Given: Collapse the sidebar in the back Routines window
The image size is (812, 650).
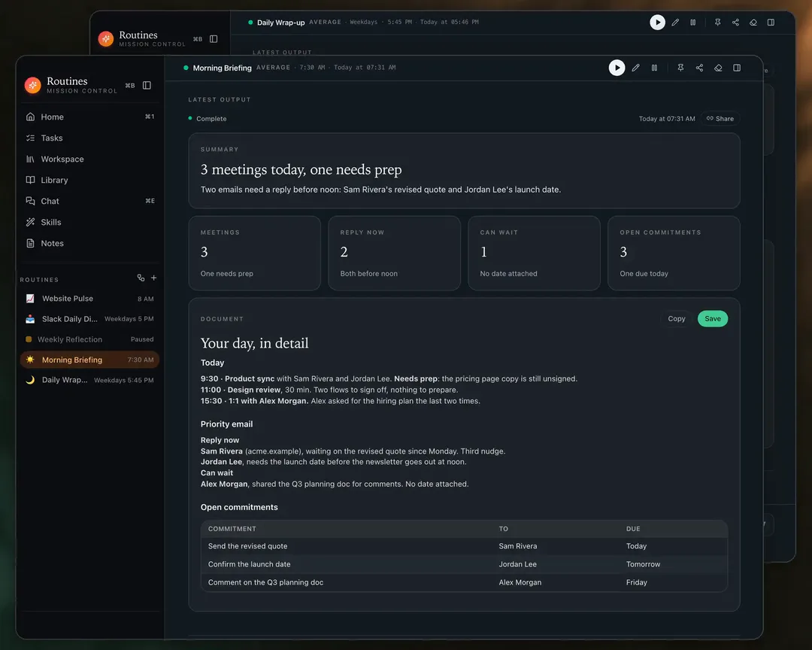Looking at the screenshot, I should 214,39.
